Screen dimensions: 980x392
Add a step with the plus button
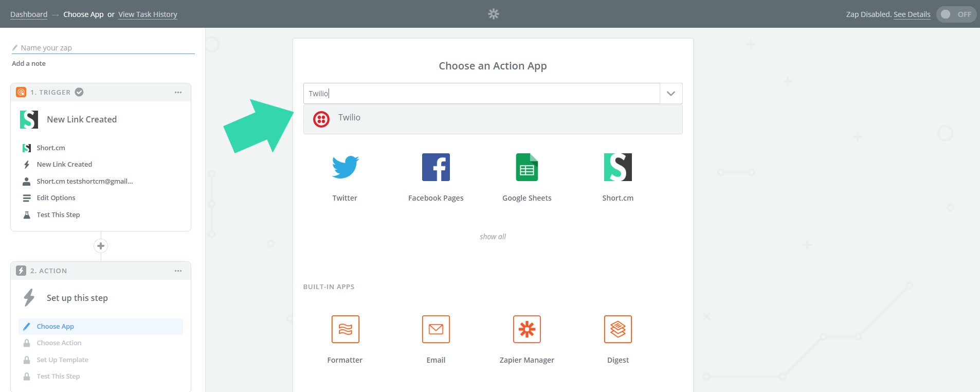[101, 246]
